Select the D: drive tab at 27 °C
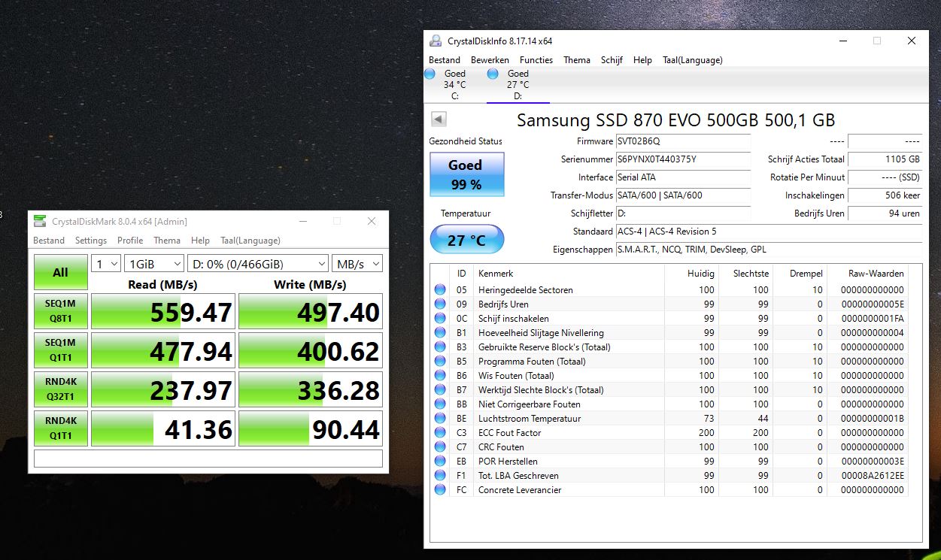941x560 pixels. click(x=518, y=85)
